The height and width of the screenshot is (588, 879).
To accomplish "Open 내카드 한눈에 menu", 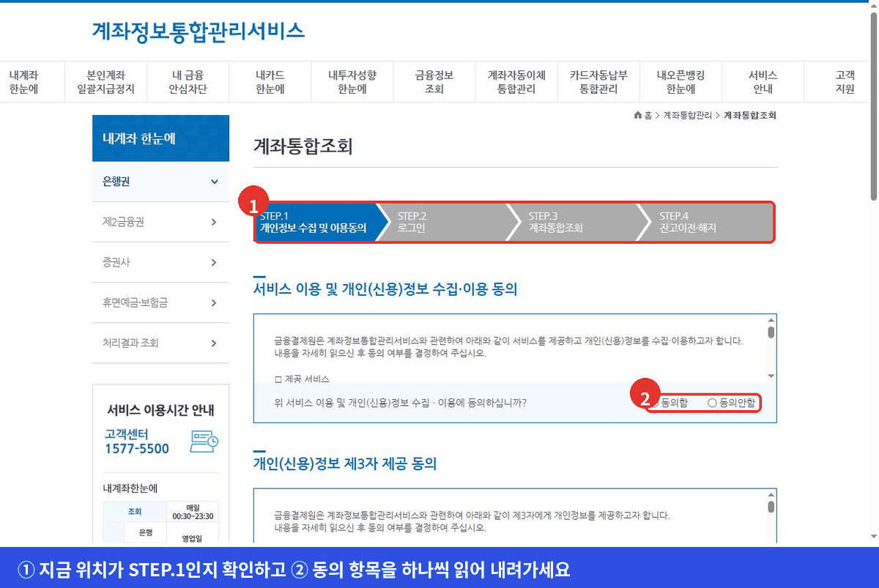I will (x=270, y=82).
